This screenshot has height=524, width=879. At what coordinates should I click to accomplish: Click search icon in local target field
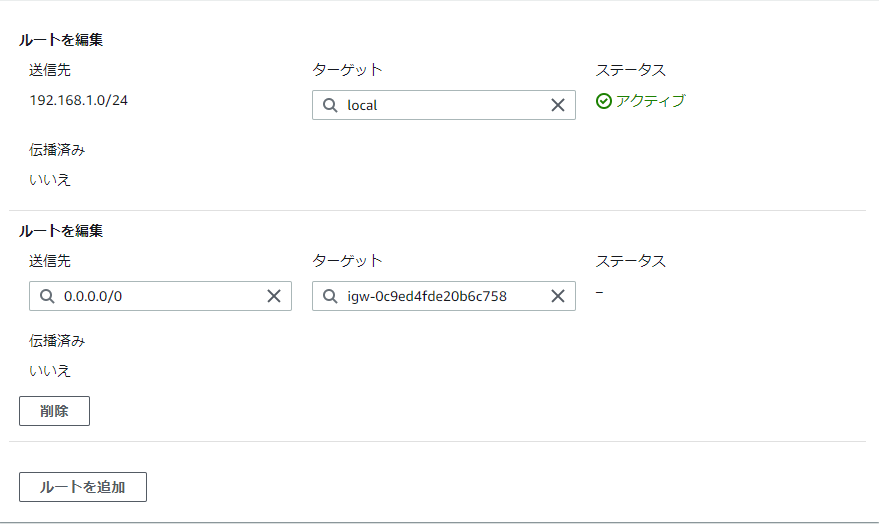330,105
